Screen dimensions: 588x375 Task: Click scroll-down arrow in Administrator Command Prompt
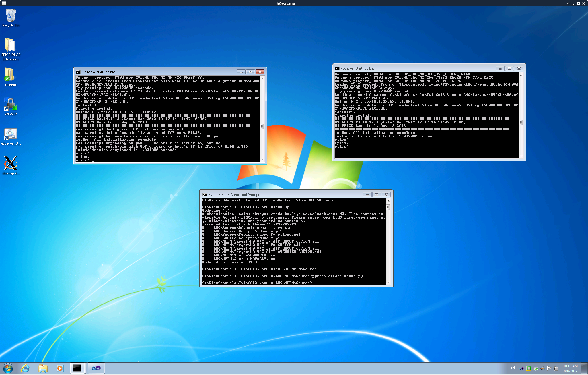tap(388, 282)
